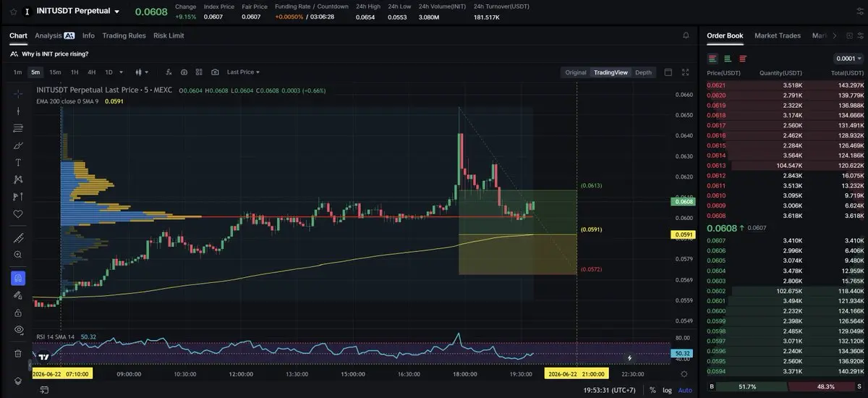
Task: Click ask price 0.0613 row
Action: tap(786, 166)
